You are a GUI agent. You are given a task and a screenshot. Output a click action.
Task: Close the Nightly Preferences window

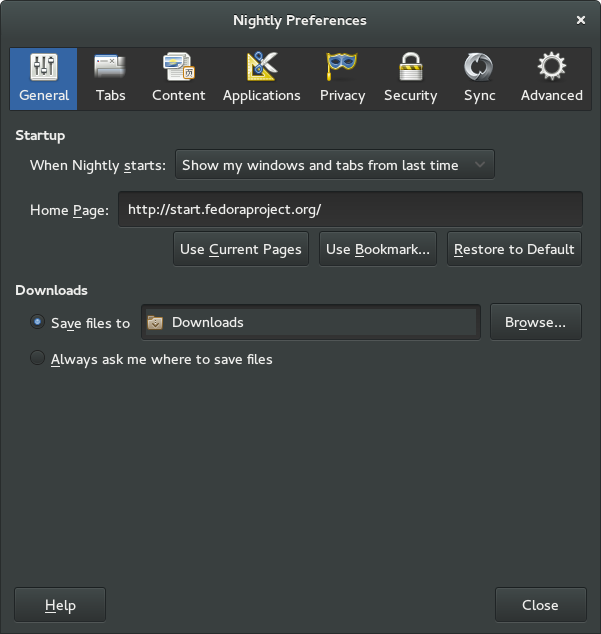point(581,20)
